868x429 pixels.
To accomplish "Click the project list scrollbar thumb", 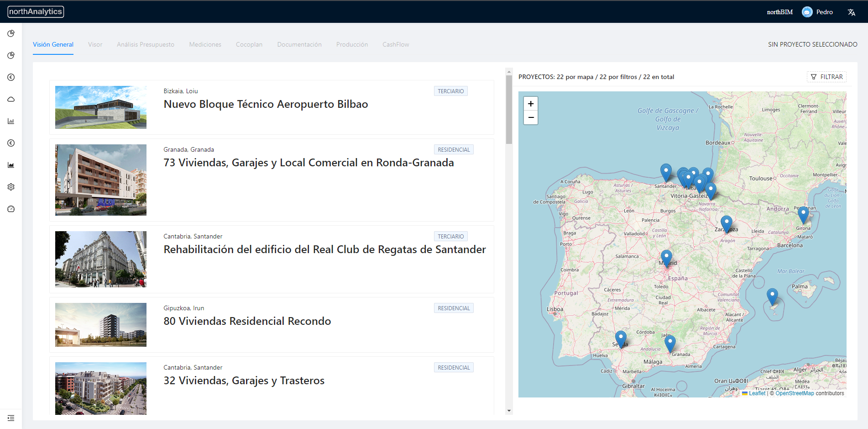I will [x=509, y=110].
